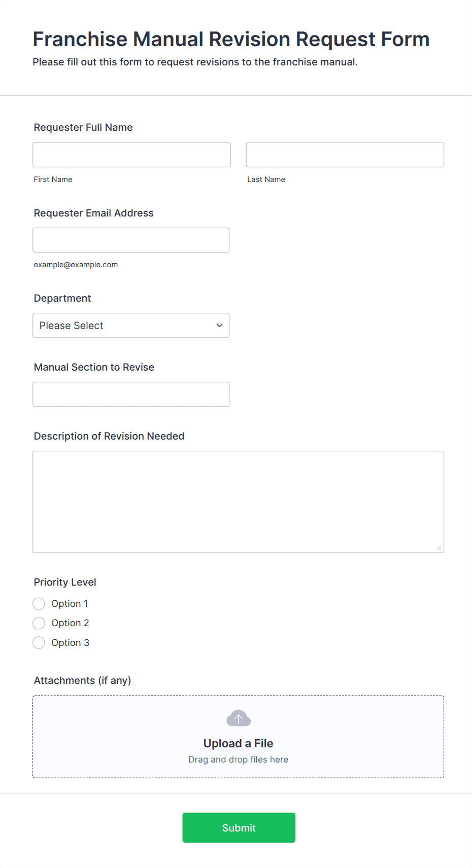Click the Drag and drop files here area

coord(238,759)
